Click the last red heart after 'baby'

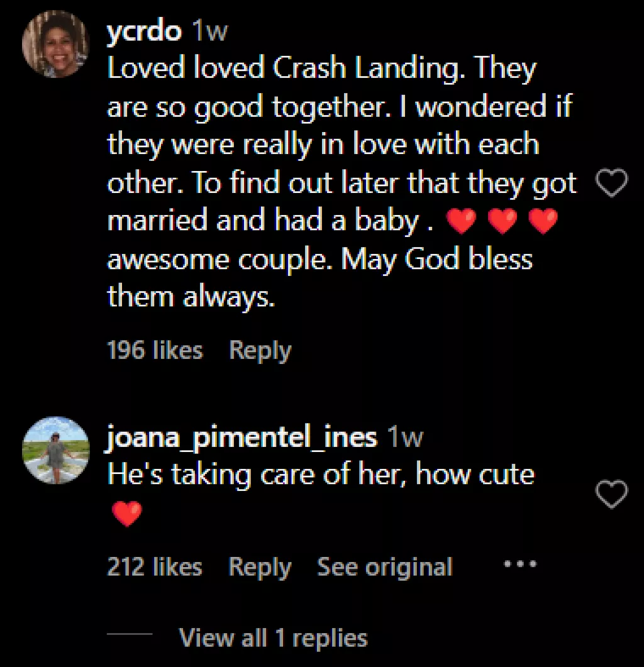pyautogui.click(x=543, y=221)
